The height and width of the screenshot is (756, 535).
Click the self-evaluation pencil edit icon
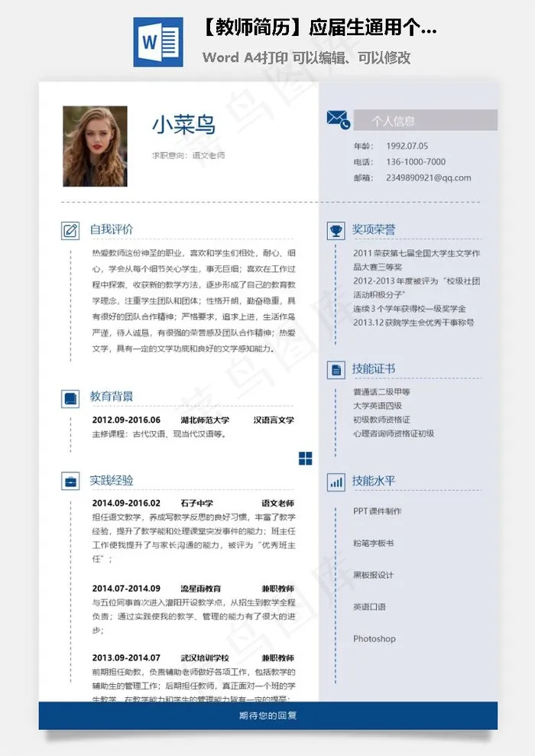click(70, 229)
